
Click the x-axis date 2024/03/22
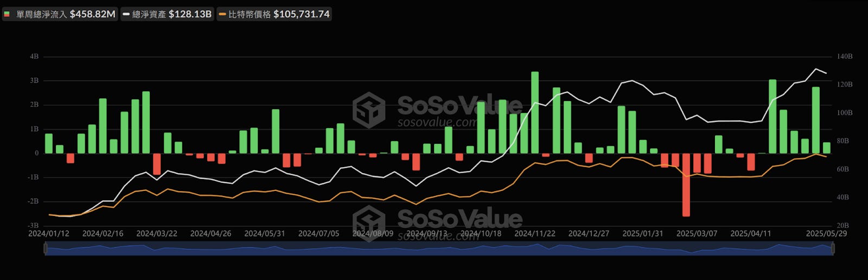pos(157,233)
